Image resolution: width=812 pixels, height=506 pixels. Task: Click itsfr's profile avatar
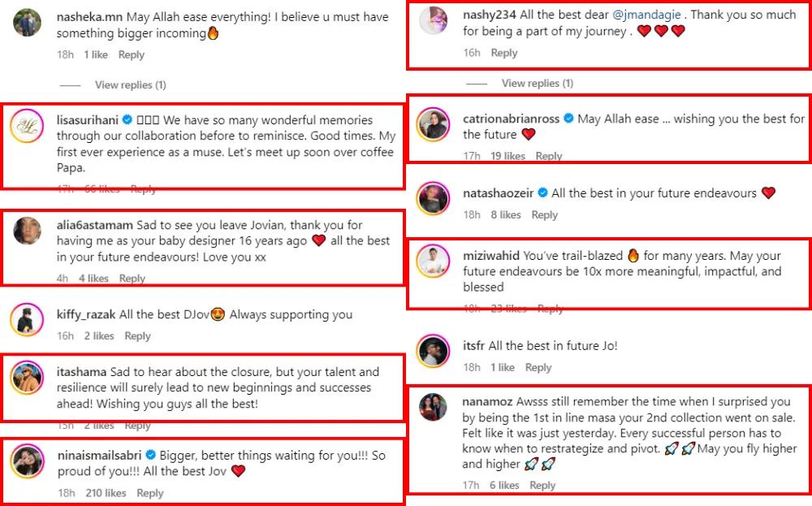point(434,351)
